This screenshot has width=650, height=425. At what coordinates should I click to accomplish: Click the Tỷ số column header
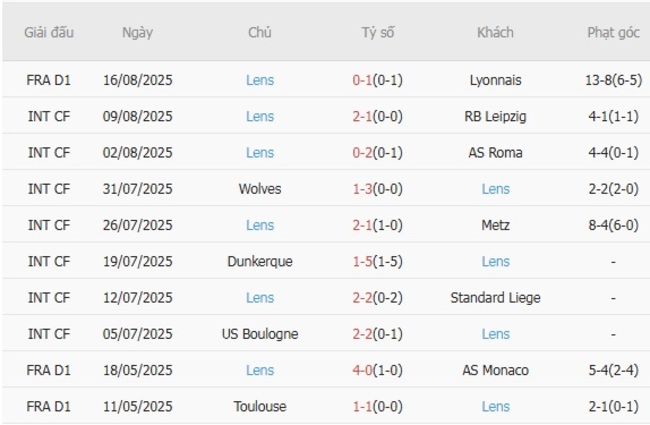click(378, 32)
